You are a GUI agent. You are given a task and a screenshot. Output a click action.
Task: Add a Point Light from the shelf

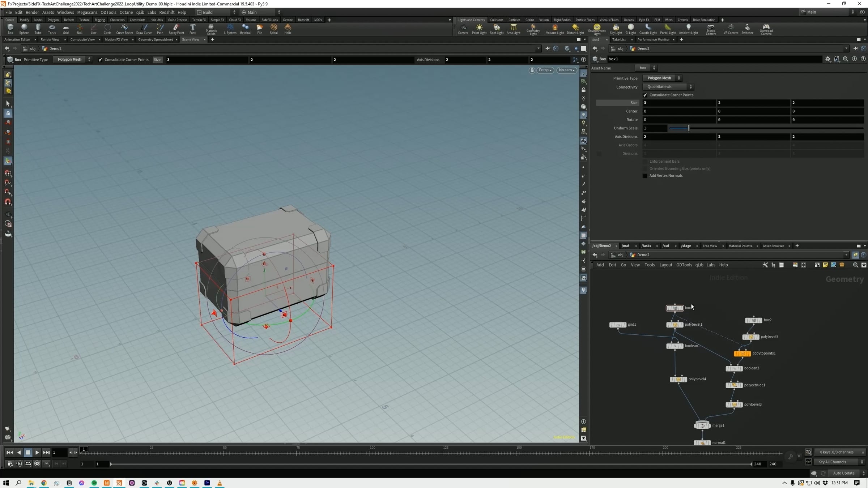click(x=479, y=29)
